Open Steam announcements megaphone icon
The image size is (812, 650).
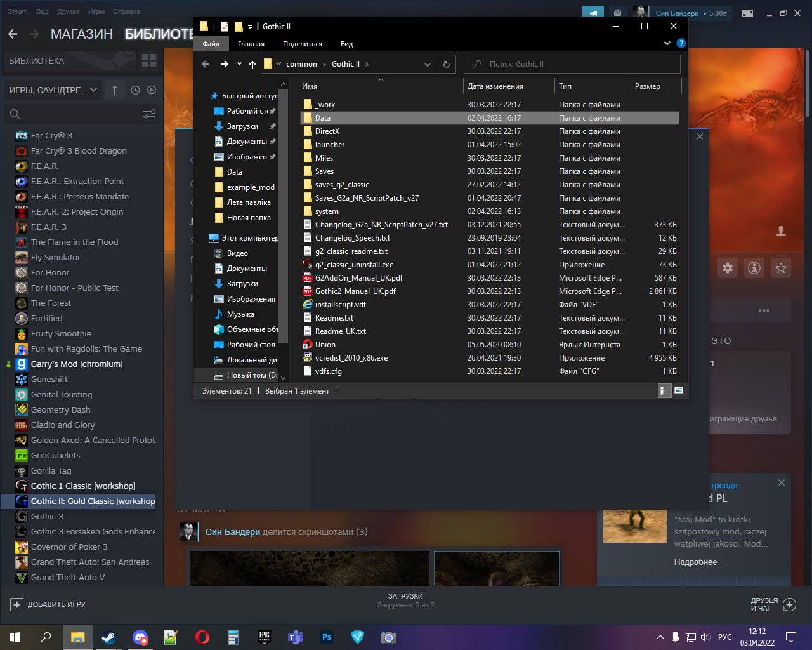coord(593,13)
